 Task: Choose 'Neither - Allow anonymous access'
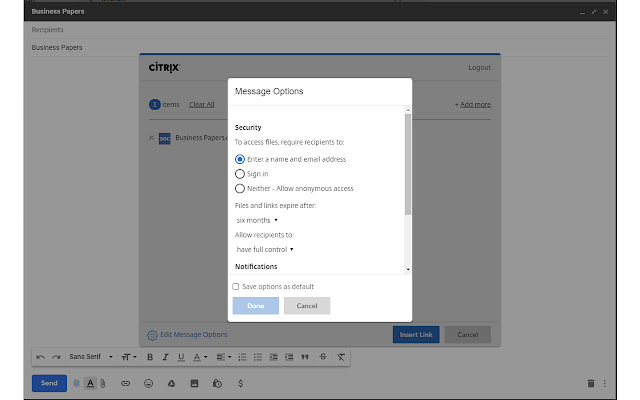[240, 188]
